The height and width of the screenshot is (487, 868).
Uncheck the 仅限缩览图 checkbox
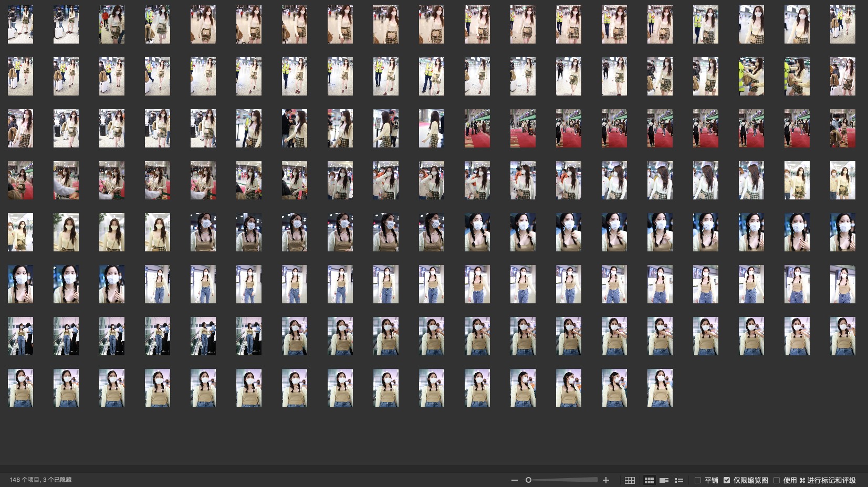pyautogui.click(x=727, y=480)
